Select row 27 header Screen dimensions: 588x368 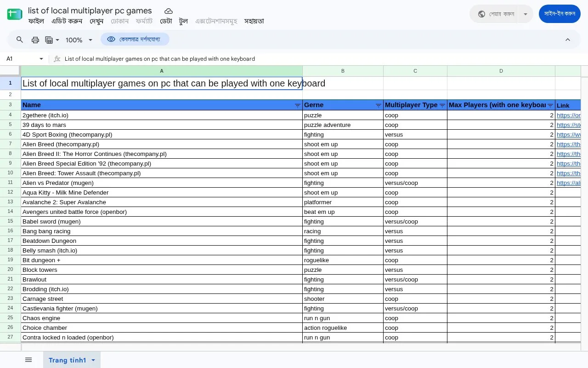[x=10, y=337]
